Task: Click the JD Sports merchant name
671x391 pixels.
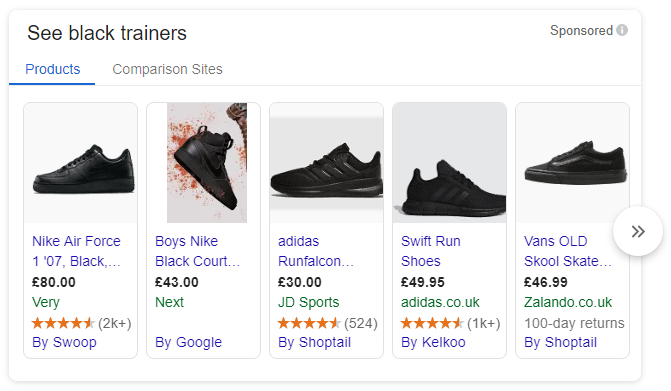Action: click(x=309, y=302)
